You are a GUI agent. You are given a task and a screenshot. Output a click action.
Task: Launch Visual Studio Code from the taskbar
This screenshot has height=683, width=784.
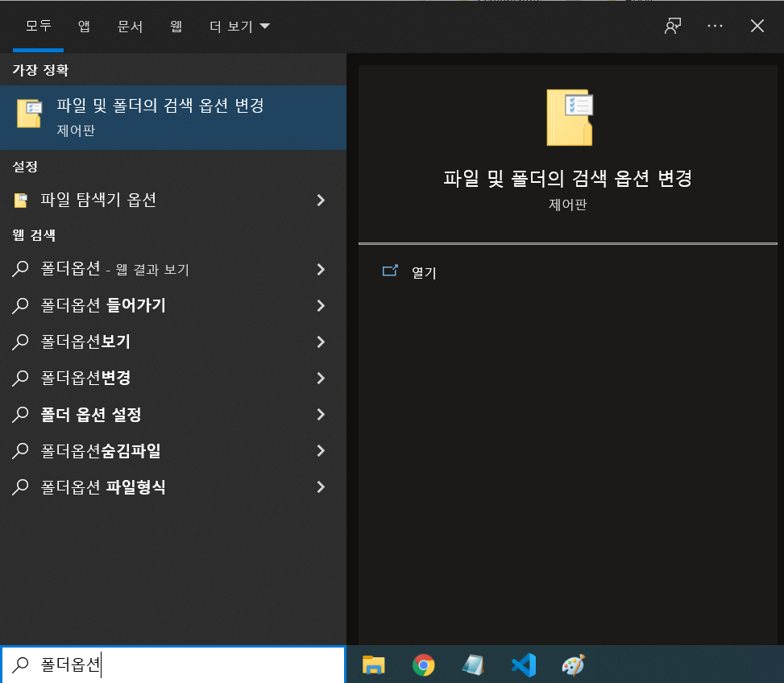[524, 665]
